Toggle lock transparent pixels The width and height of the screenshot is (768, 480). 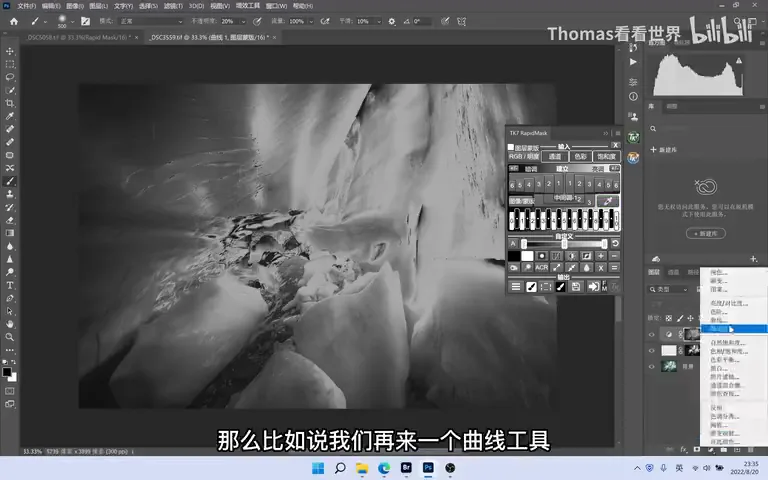tap(669, 318)
